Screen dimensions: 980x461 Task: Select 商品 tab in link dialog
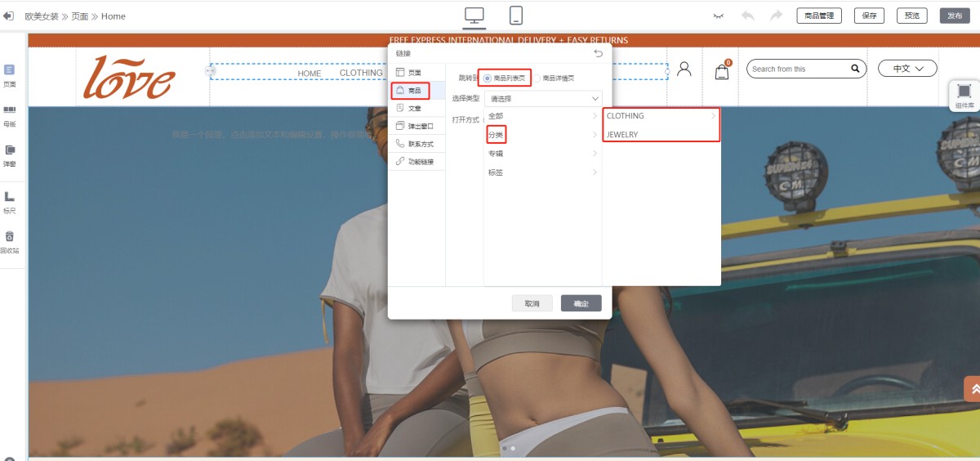click(409, 90)
